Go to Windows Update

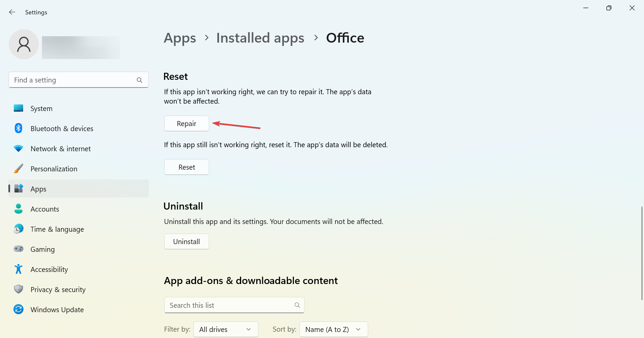78,309
